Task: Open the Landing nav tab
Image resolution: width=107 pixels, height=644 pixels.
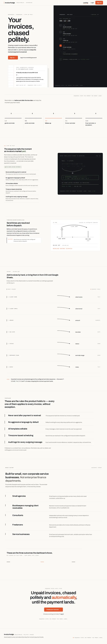Action: [85, 3]
